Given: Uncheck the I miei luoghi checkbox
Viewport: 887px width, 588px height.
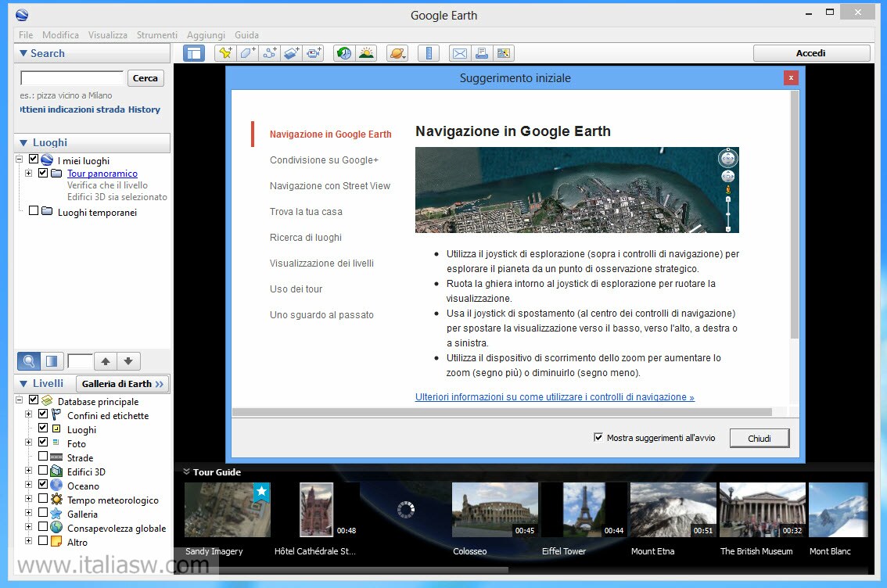Looking at the screenshot, I should 34,159.
